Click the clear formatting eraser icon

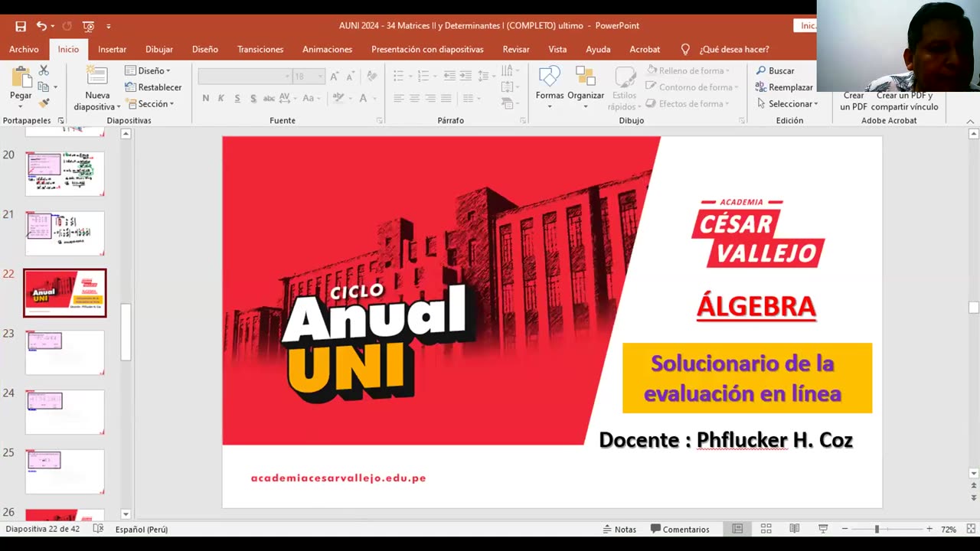pos(371,77)
